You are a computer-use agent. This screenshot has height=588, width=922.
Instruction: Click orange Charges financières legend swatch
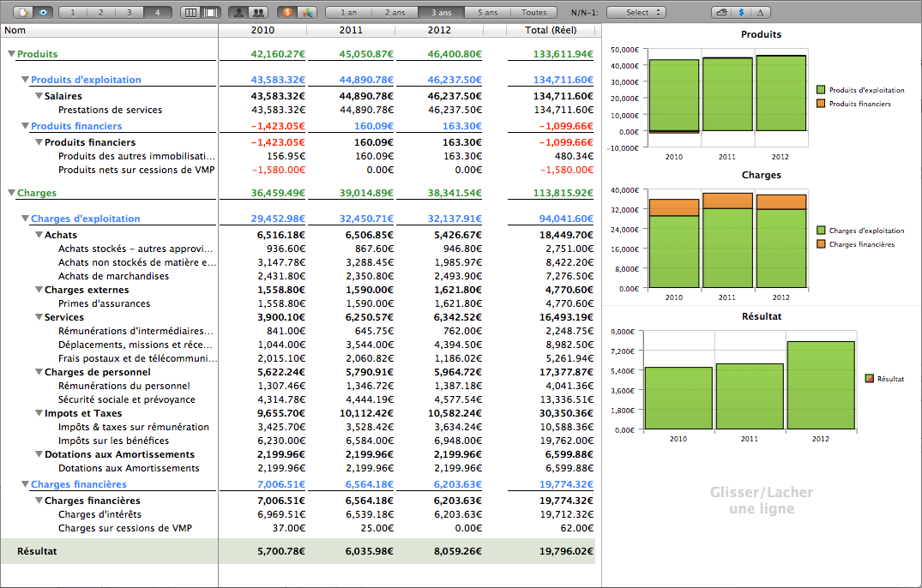pos(821,244)
